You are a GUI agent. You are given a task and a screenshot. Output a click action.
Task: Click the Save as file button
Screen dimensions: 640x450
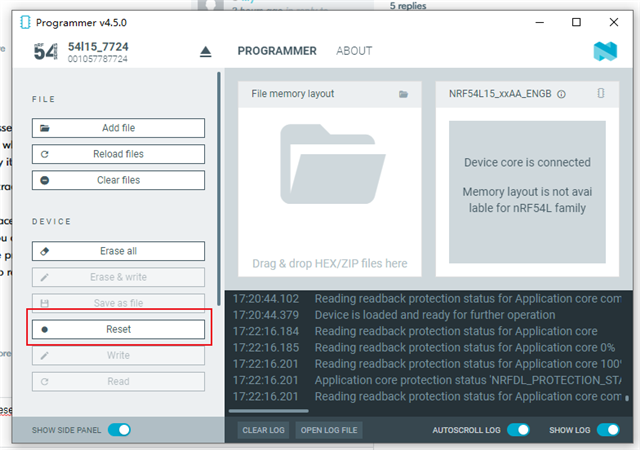click(x=118, y=303)
